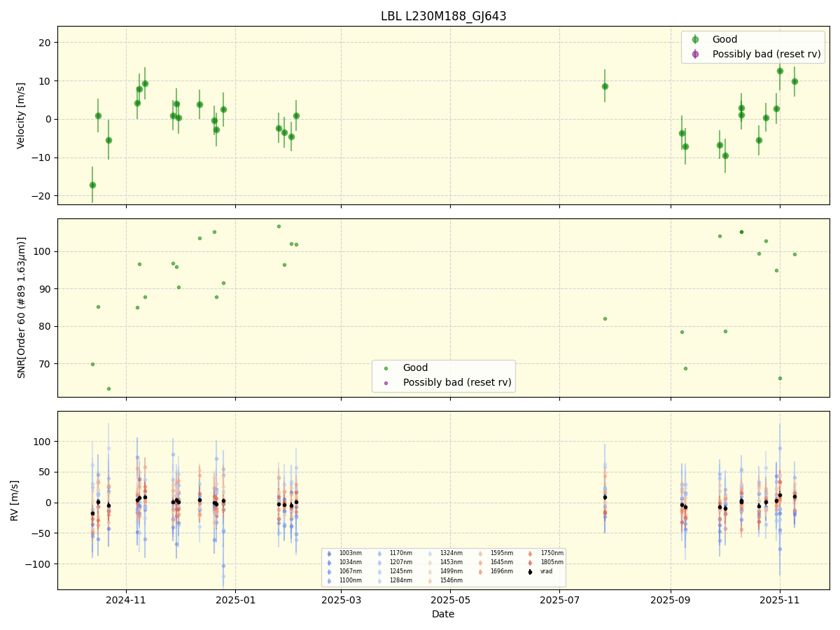Click the 80 tick on SNR axis
The width and height of the screenshot is (840, 630).
point(45,326)
